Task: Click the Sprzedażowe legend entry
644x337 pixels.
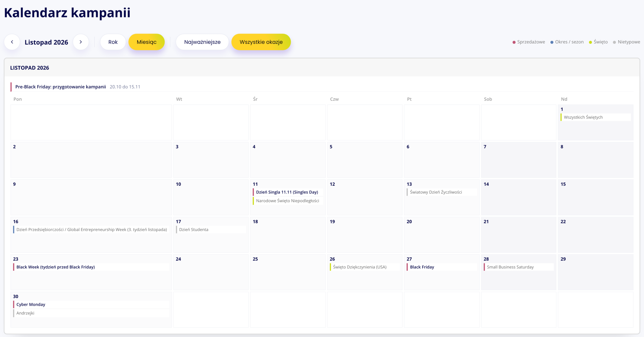Action: [529, 42]
